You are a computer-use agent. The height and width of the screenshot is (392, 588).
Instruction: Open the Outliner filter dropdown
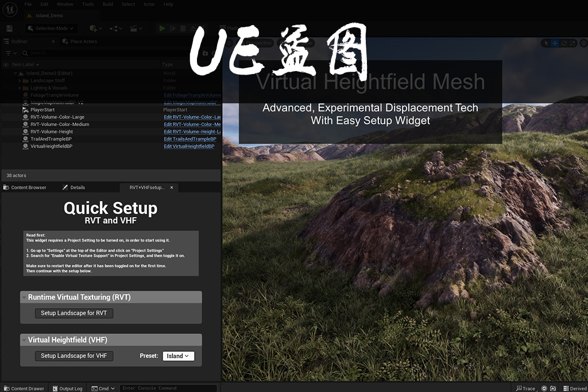(11, 53)
